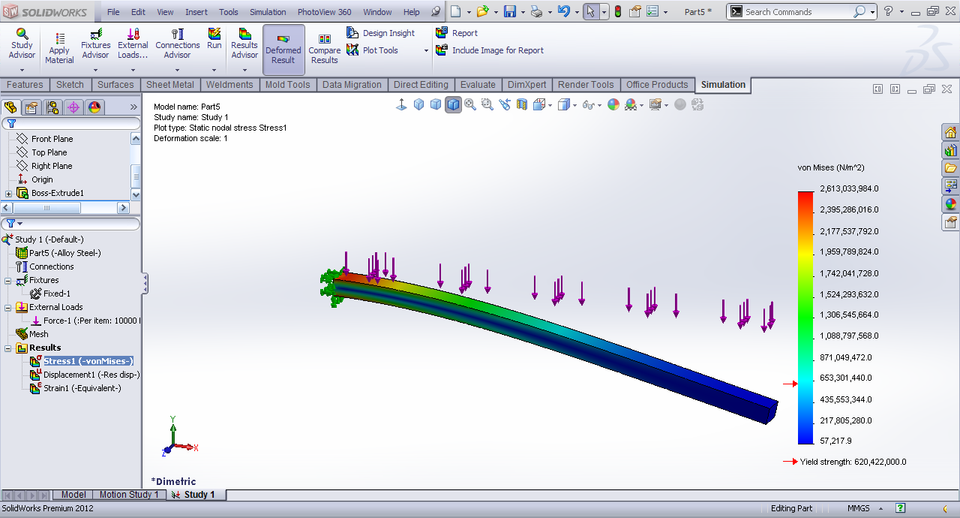Open the Select tool dropdown arrow
Image resolution: width=960 pixels, height=518 pixels.
(x=604, y=12)
